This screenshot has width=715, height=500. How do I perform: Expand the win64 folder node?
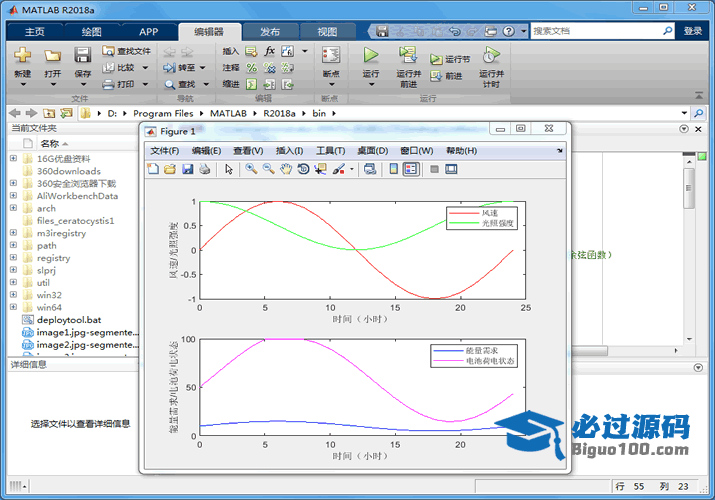13,307
